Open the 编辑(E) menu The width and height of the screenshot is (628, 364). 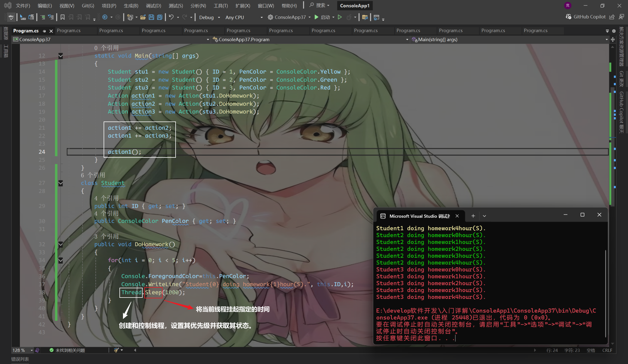pyautogui.click(x=45, y=5)
